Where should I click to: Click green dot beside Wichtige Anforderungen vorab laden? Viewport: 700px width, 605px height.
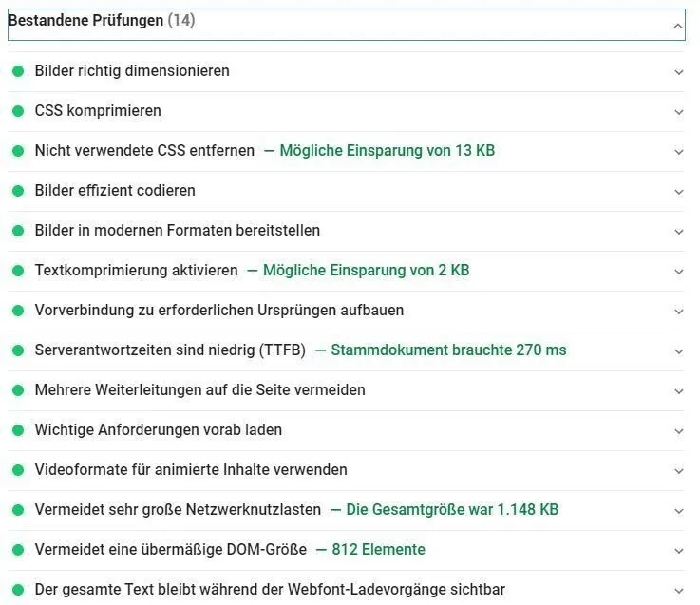18,430
